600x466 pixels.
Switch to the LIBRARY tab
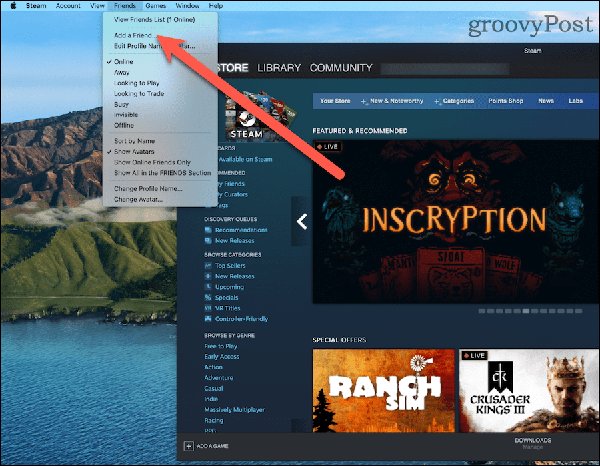[x=279, y=68]
